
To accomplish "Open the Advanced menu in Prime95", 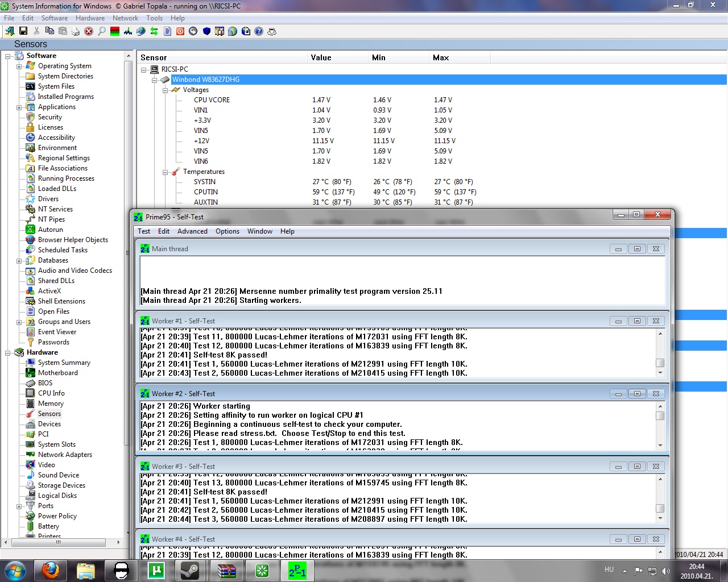I will click(192, 231).
